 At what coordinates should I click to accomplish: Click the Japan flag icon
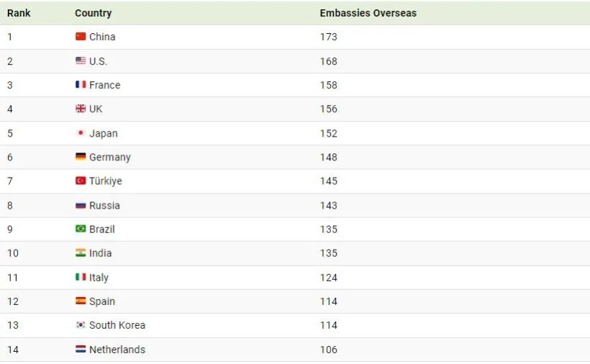click(x=81, y=133)
